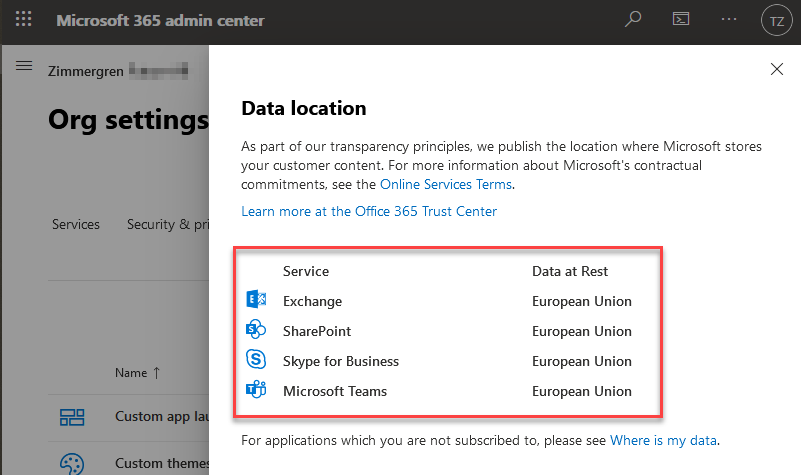Click the Custom themes palette icon

tap(73, 464)
